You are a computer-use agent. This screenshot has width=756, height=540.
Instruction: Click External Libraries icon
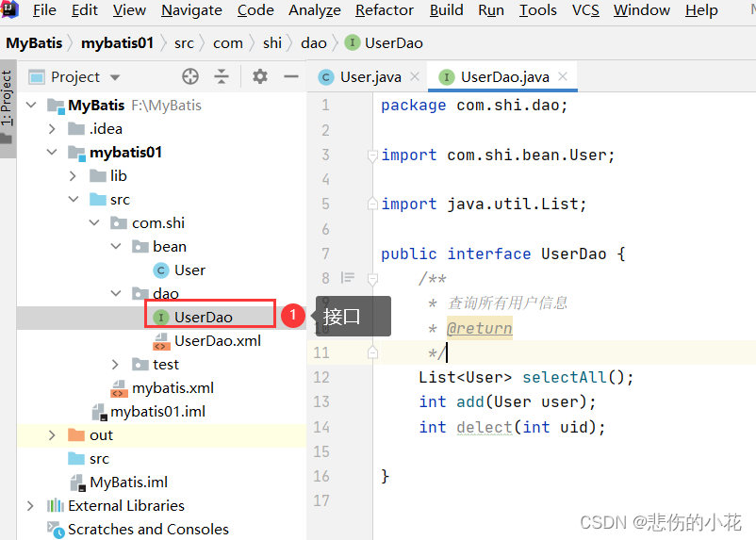(56, 505)
